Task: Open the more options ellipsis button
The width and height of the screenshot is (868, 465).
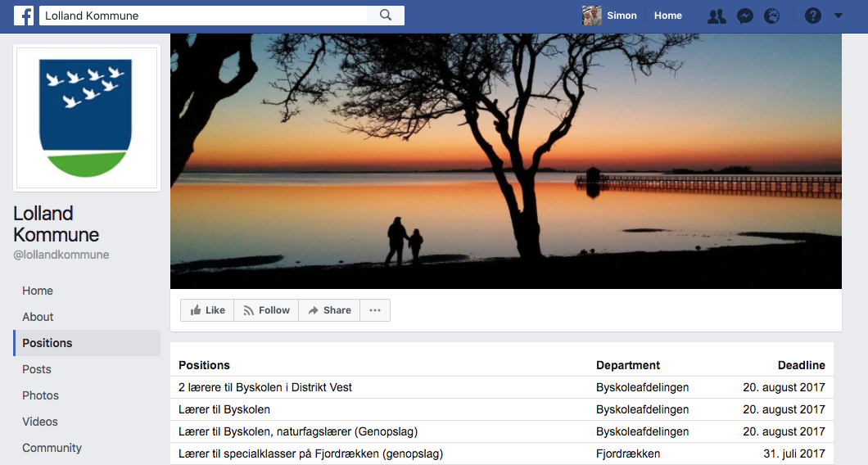Action: (375, 310)
